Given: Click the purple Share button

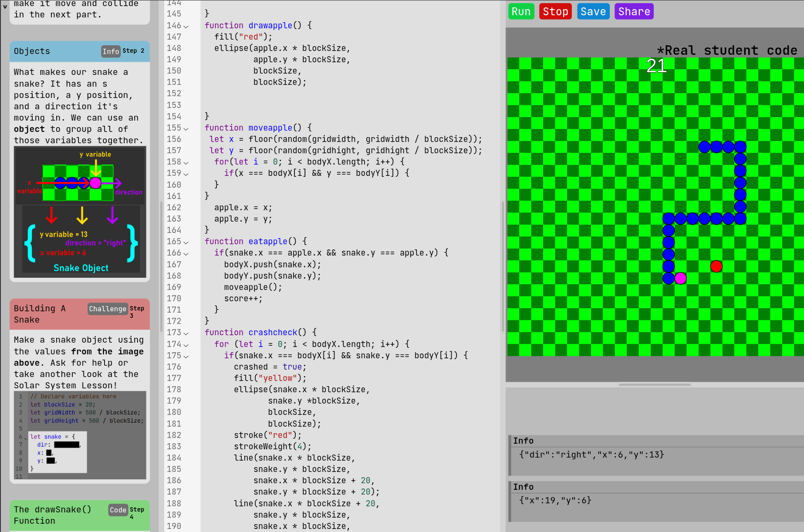Looking at the screenshot, I should [634, 12].
